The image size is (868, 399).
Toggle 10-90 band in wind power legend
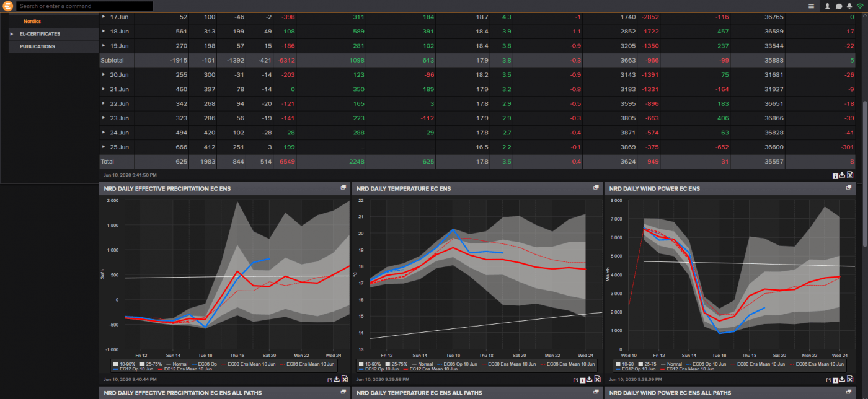pos(625,364)
